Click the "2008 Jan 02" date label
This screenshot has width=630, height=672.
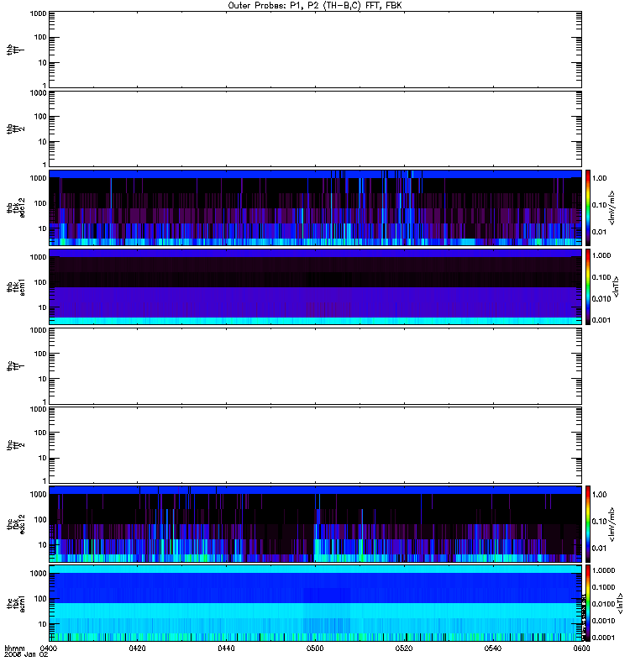click(x=26, y=654)
